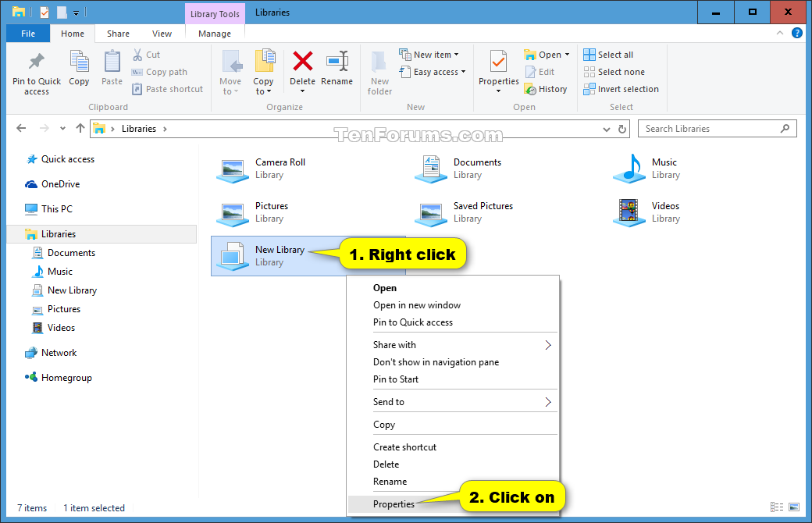Image resolution: width=812 pixels, height=523 pixels.
Task: Invert the current selection
Action: click(x=621, y=88)
